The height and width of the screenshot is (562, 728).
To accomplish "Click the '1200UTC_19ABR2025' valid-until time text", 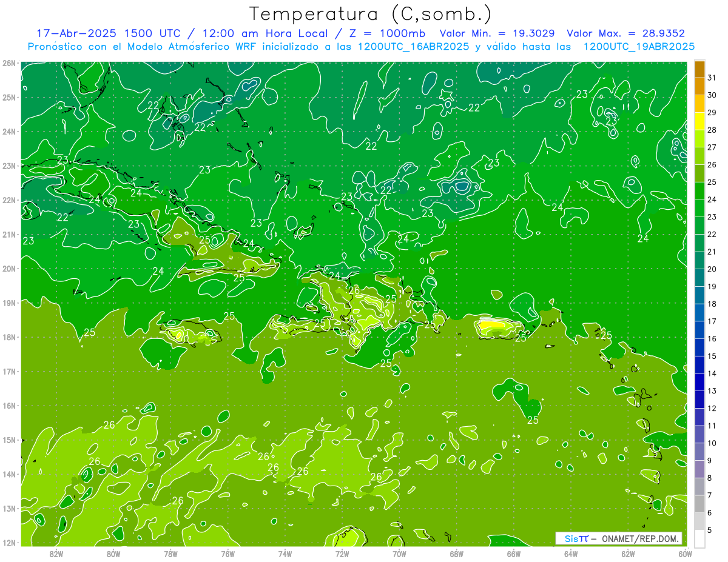I will tap(639, 47).
